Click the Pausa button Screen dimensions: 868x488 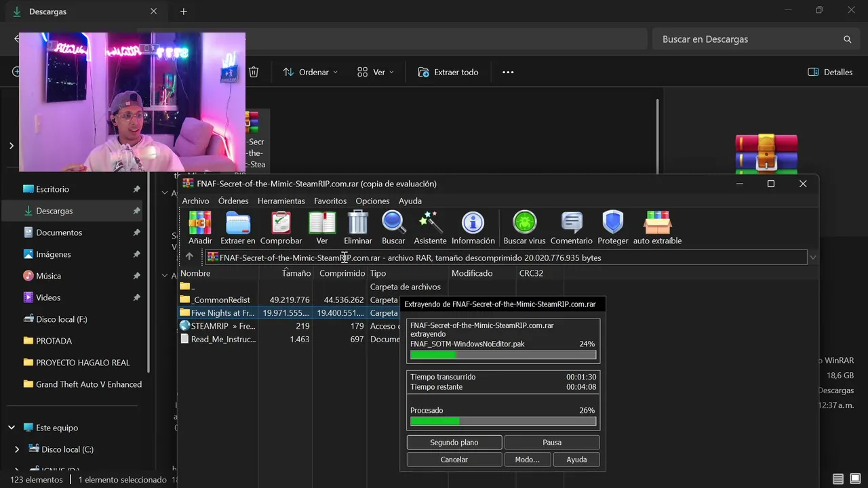click(552, 442)
